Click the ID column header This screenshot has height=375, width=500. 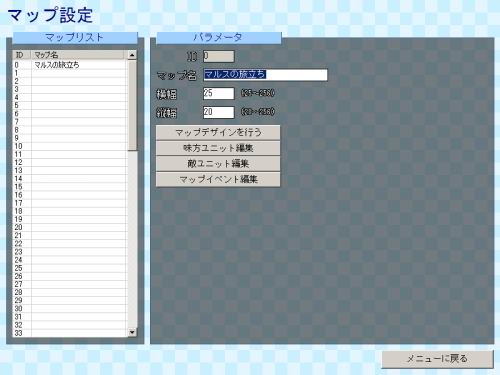(22, 55)
